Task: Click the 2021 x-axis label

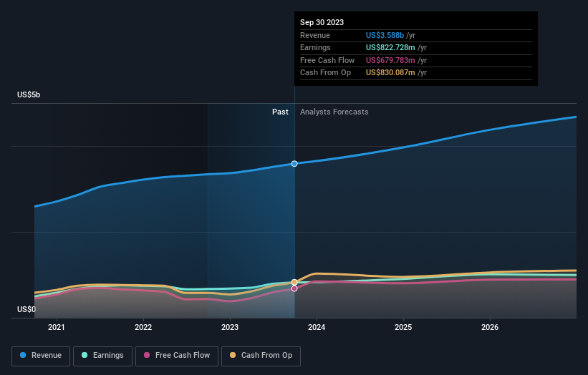Action: (57, 328)
